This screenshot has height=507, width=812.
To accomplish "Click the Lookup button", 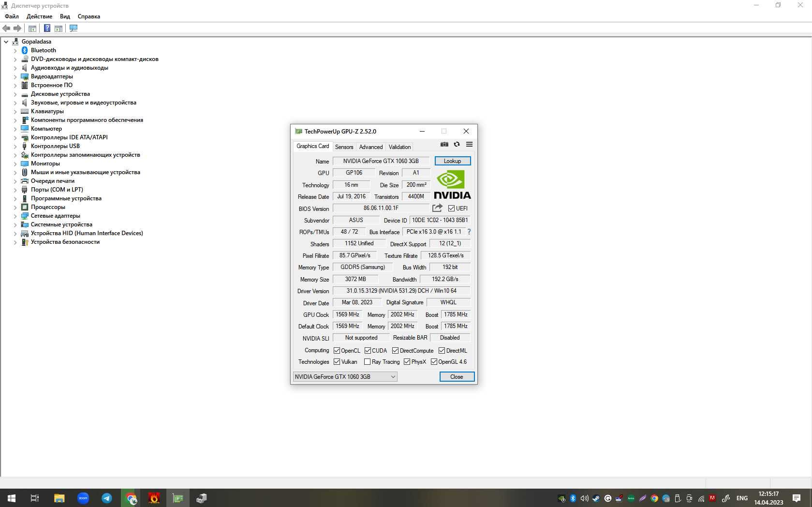I will [452, 161].
